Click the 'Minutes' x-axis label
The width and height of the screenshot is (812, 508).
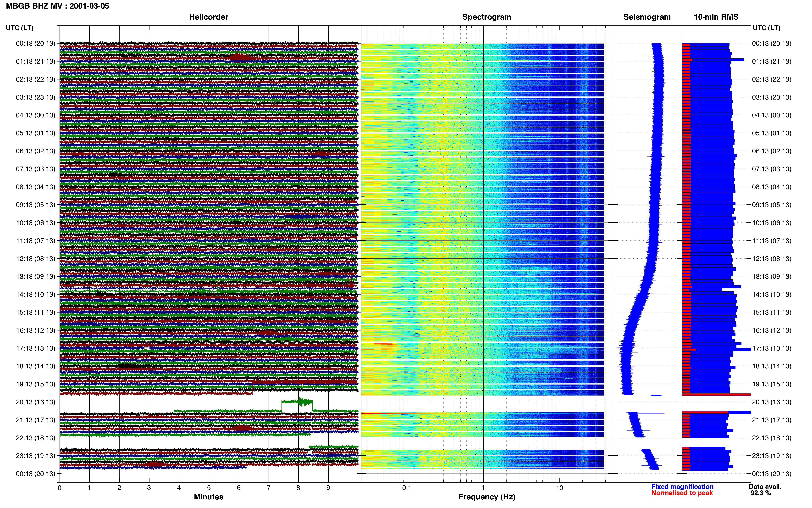pyautogui.click(x=209, y=497)
